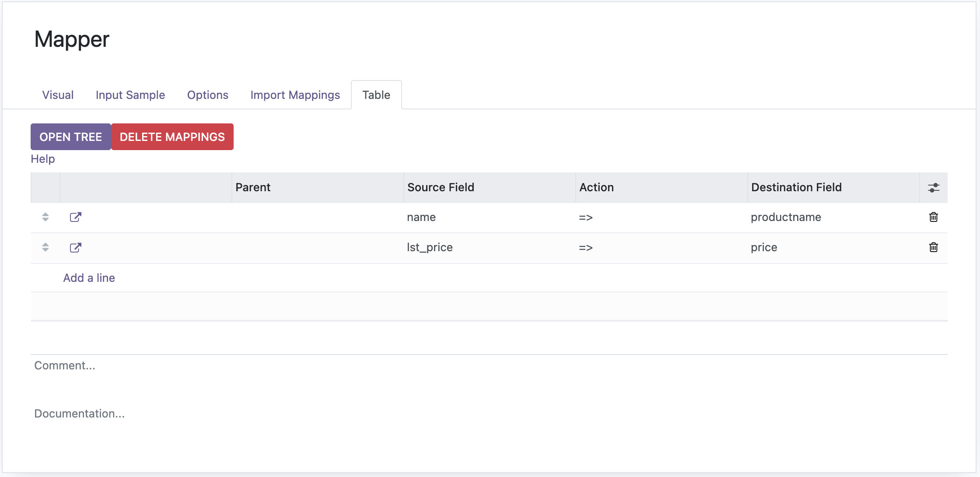Click the drag handle of the name row

45,217
